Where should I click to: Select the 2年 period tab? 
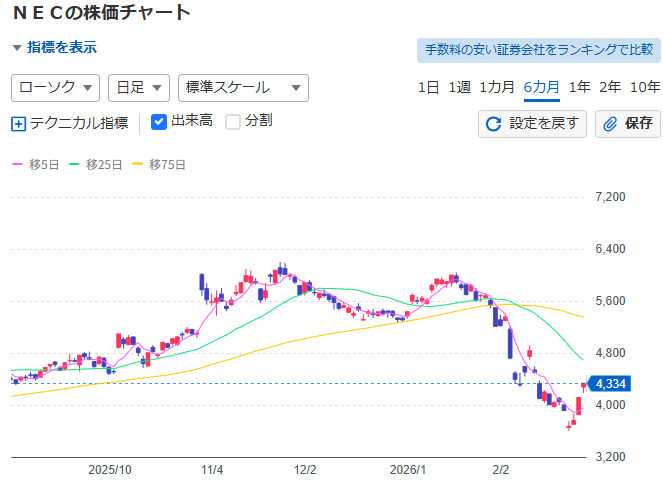pos(610,87)
